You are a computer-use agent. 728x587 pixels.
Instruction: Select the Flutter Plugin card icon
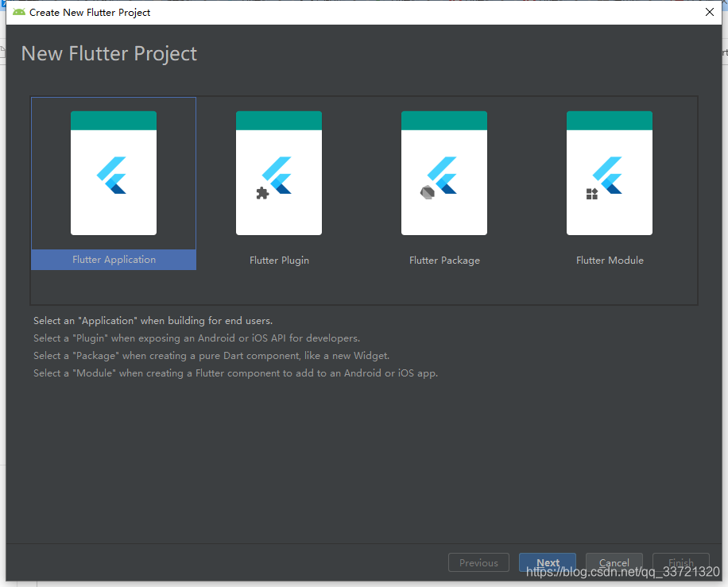coord(279,173)
